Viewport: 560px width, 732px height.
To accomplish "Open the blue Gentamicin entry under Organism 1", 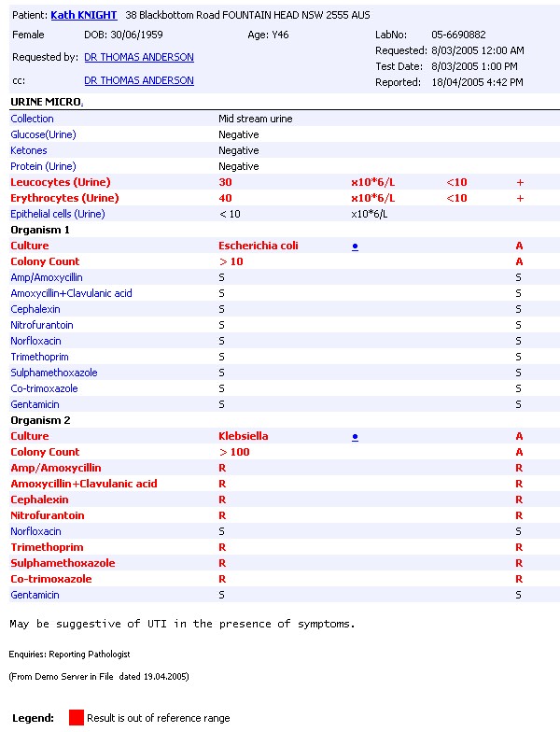I will pos(35,405).
